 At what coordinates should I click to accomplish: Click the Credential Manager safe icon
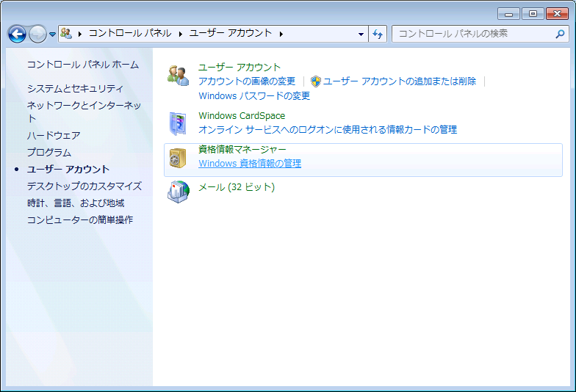(178, 159)
